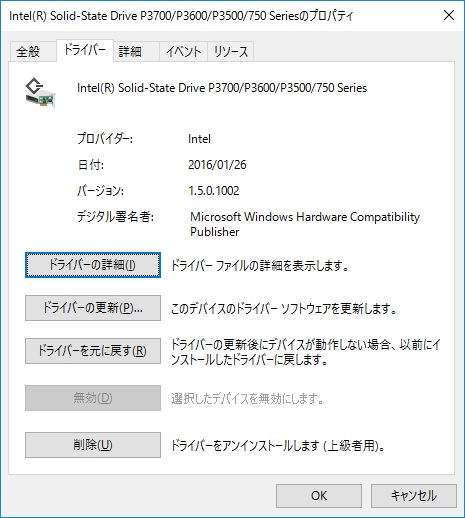
Task: Open the 詳細 tab
Action: (136, 52)
